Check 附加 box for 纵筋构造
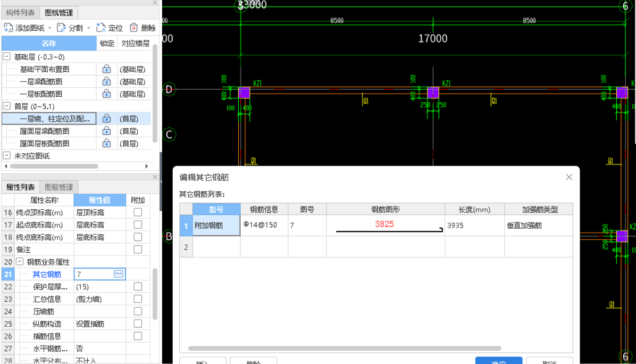 click(138, 323)
